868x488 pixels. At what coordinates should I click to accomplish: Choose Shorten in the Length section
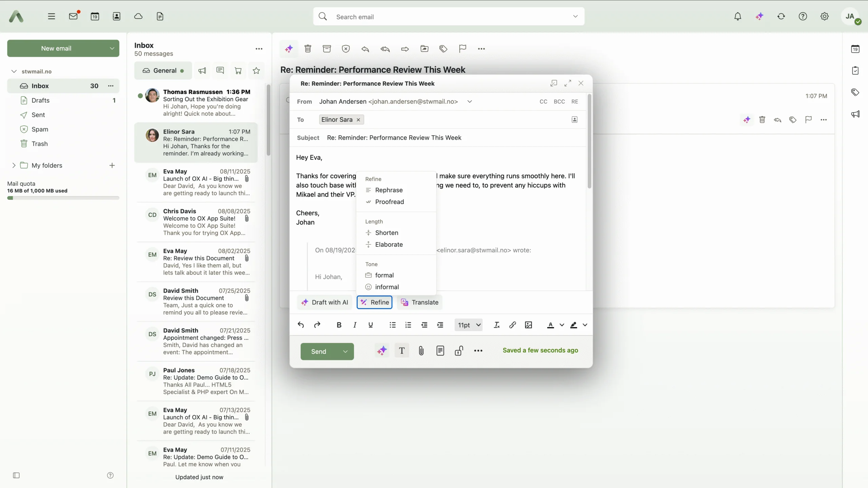(x=387, y=233)
